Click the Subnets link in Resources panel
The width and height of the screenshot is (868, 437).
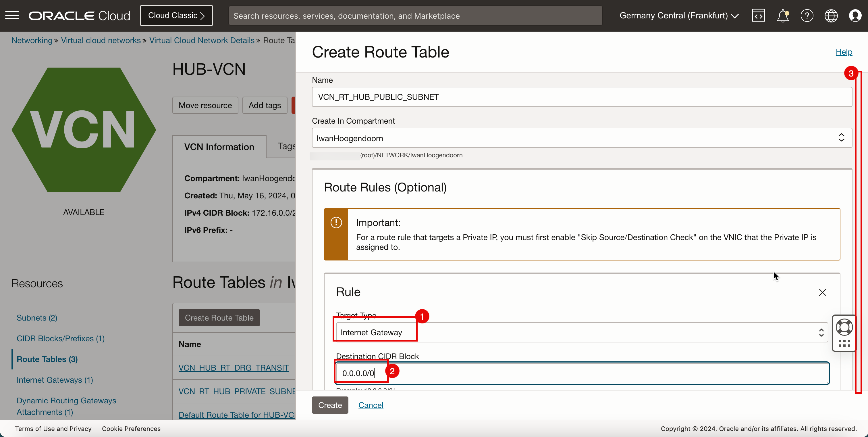(x=37, y=317)
